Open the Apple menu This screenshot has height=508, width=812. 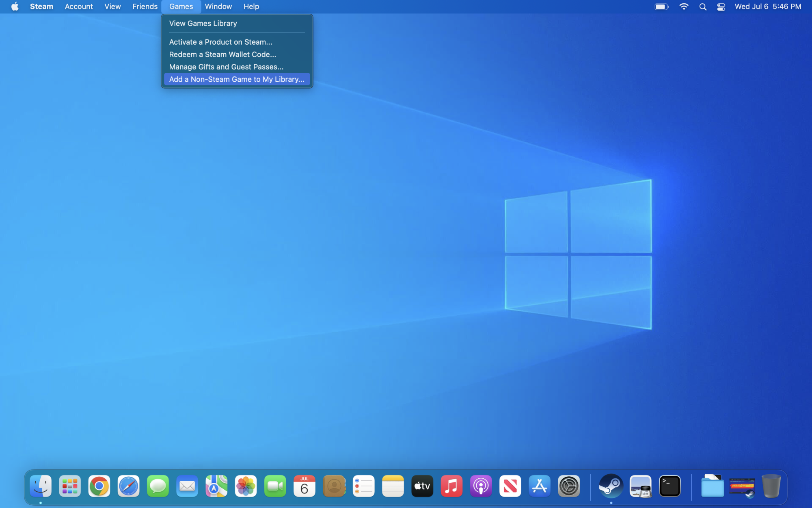[15, 7]
